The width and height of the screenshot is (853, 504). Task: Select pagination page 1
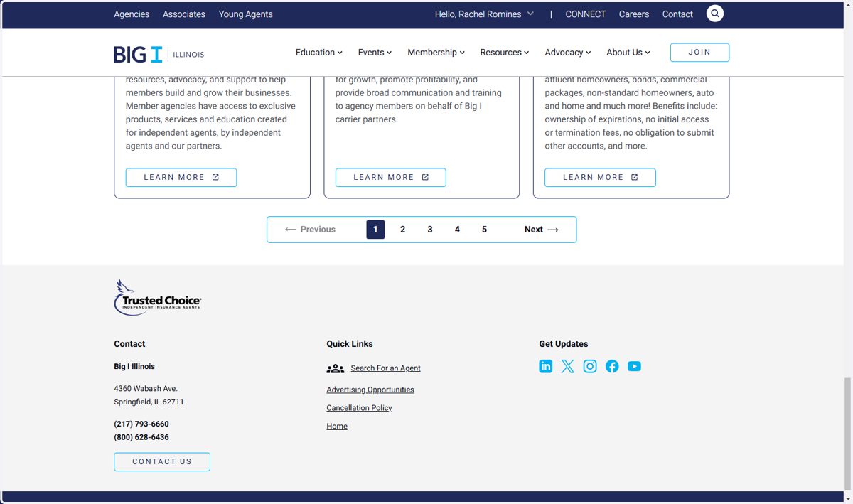[x=375, y=230]
